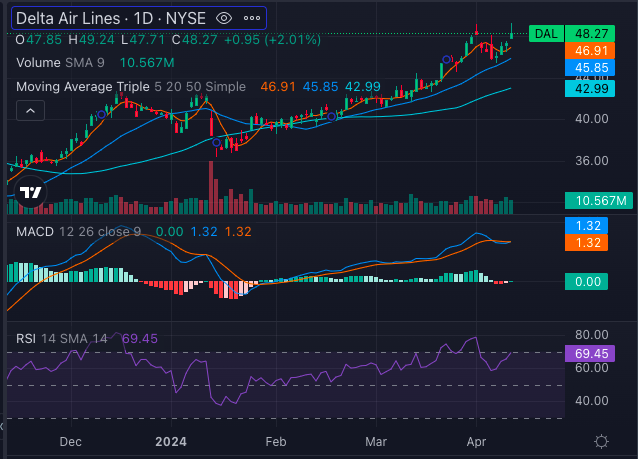Select the Delta Air Lines symbol title
Viewport: 638px width, 459px height.
click(111, 18)
